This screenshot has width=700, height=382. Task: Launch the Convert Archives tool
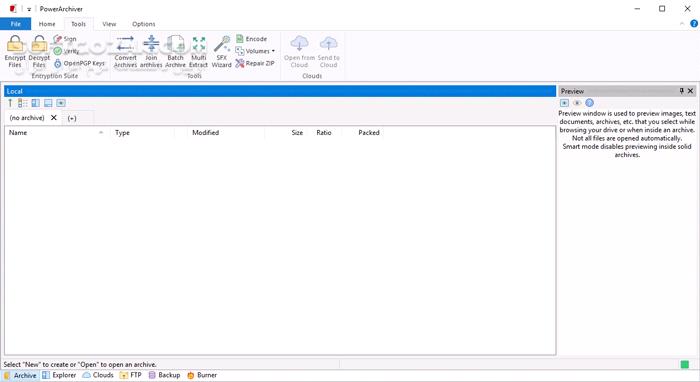point(125,52)
